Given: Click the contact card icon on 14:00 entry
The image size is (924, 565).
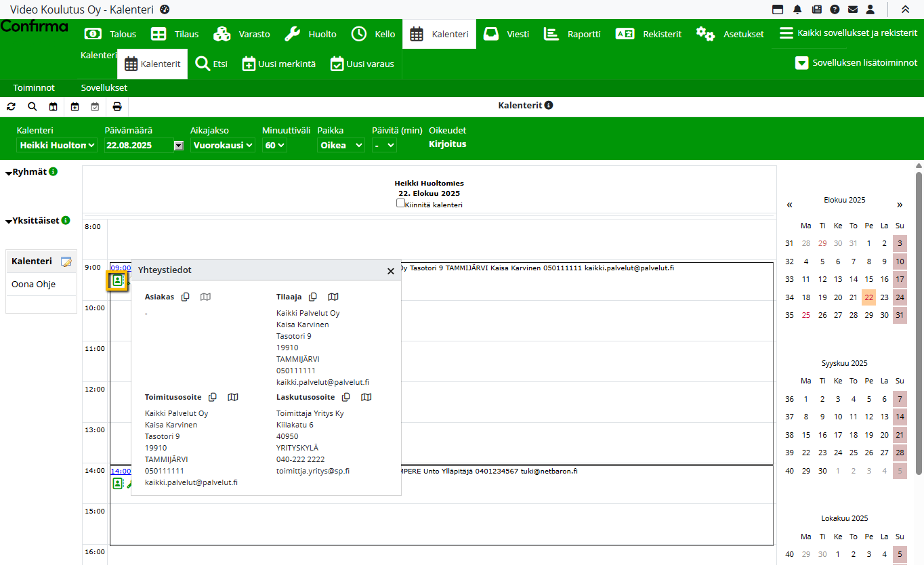Looking at the screenshot, I should [x=118, y=483].
